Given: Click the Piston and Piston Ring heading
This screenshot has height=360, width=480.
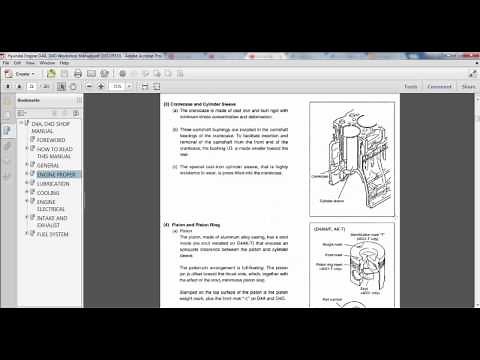Looking at the screenshot, I should click(x=192, y=225).
